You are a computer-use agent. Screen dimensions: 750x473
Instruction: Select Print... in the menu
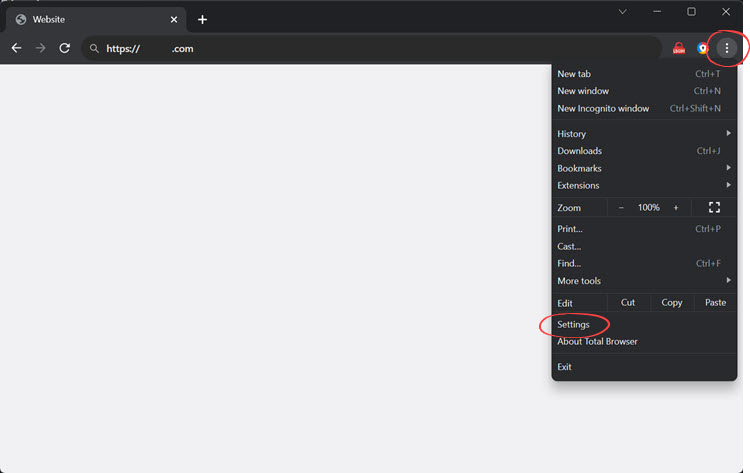pos(644,229)
